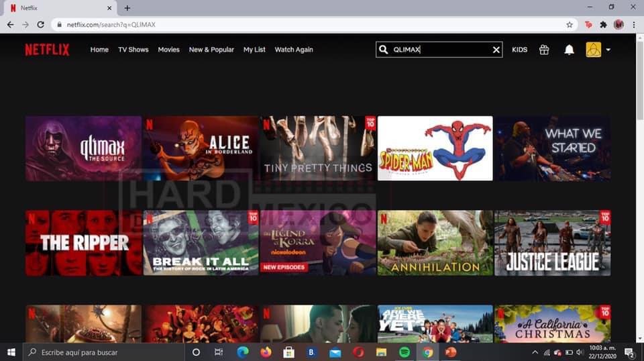Open New & Popular
Viewport: 644px width, 361px height.
click(x=211, y=49)
